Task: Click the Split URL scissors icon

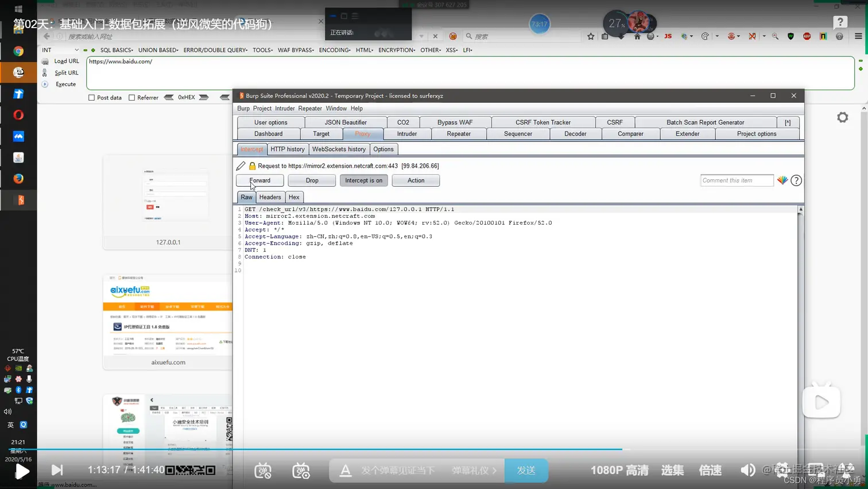Action: [45, 73]
